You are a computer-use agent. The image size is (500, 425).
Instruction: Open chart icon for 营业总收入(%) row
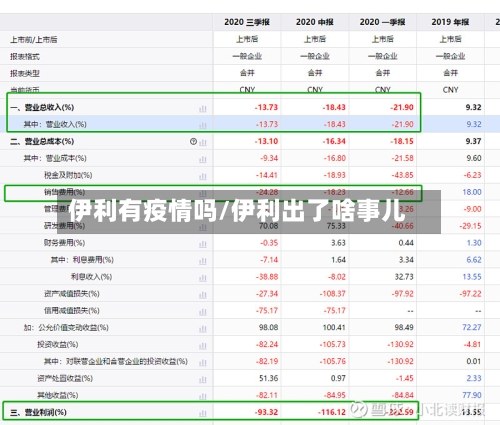(x=203, y=109)
